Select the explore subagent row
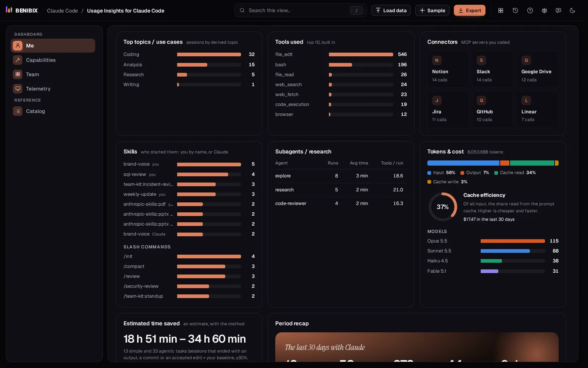The height and width of the screenshot is (368, 588). (x=341, y=176)
